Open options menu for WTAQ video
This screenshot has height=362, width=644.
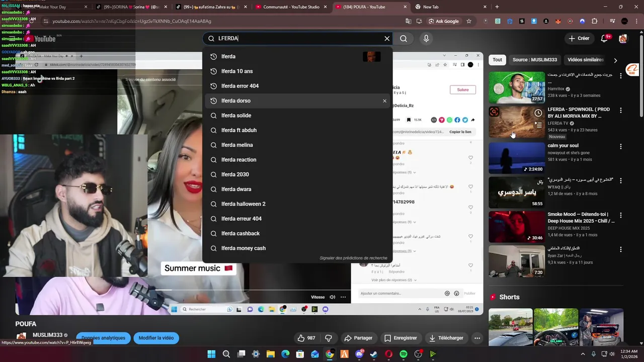(621, 180)
